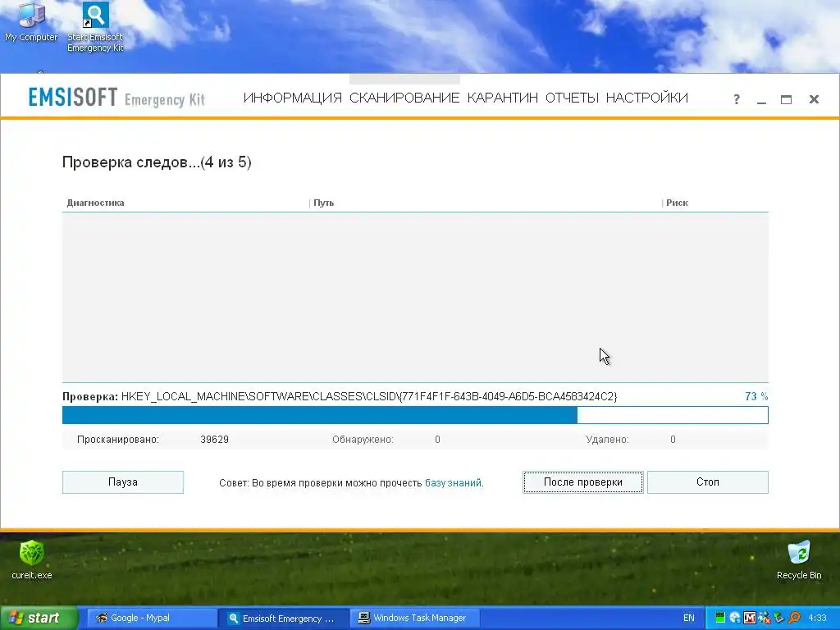This screenshot has height=630, width=840.
Task: Switch to Windows Task Manager taskbar button
Action: coord(414,618)
